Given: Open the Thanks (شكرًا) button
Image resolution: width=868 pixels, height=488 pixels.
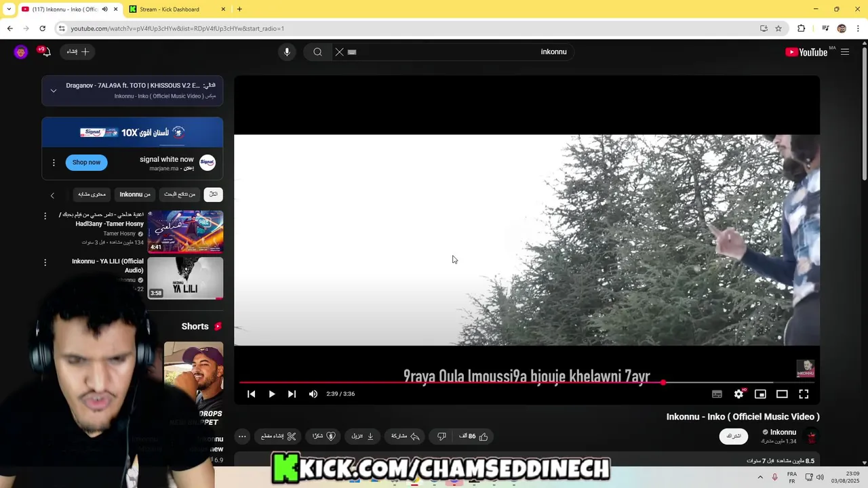Looking at the screenshot, I should (323, 436).
